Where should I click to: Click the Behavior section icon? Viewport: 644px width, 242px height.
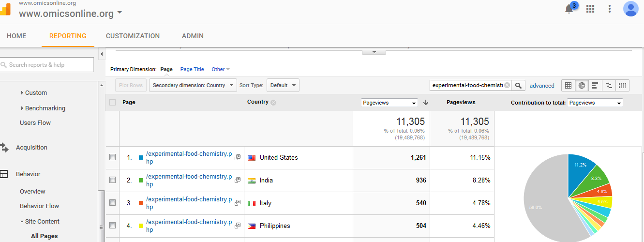pyautogui.click(x=4, y=174)
